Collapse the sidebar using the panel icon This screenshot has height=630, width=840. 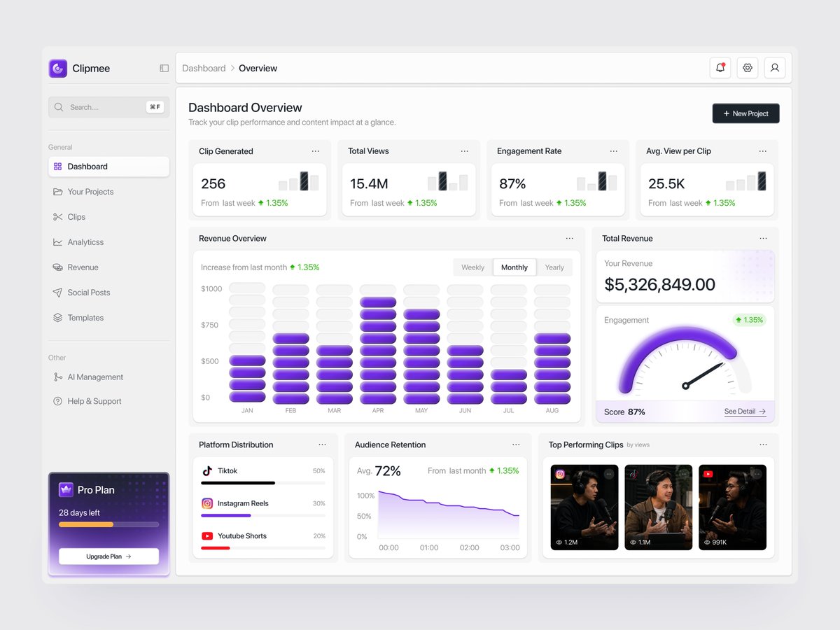[x=164, y=68]
